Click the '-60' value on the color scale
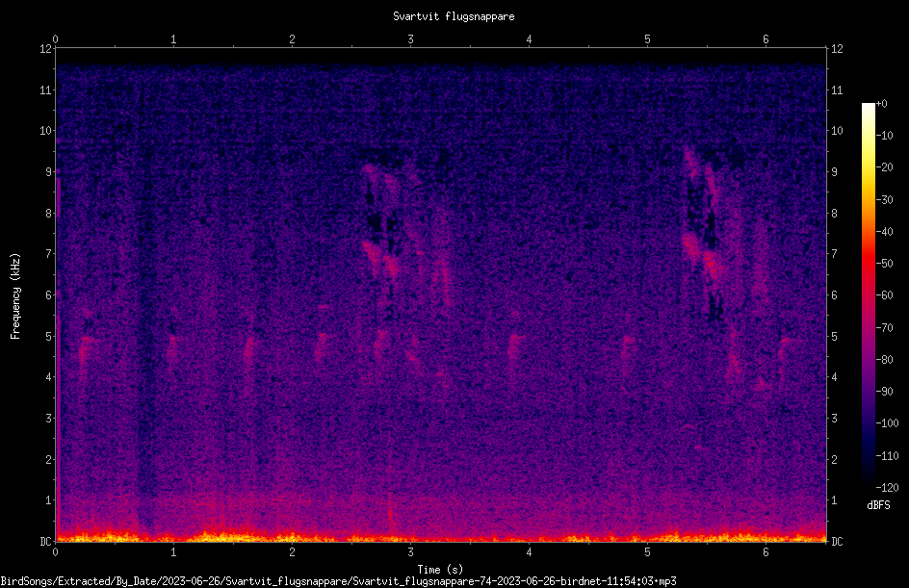Viewport: 909px width, 588px height. (x=885, y=295)
